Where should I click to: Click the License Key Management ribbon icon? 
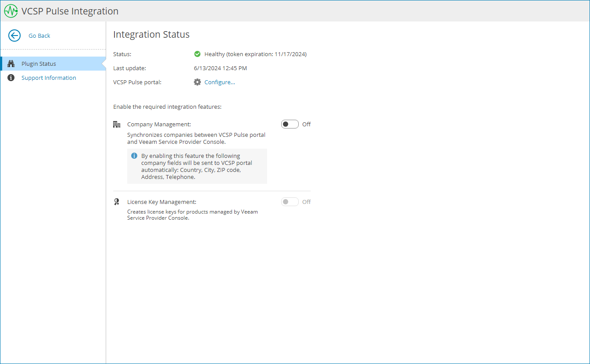(x=116, y=202)
